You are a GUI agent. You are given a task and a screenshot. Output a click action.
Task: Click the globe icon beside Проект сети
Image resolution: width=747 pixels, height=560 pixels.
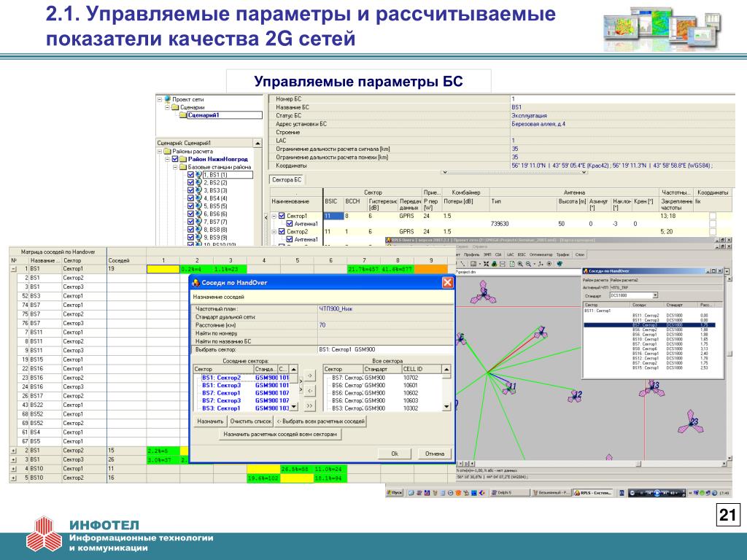pos(167,99)
